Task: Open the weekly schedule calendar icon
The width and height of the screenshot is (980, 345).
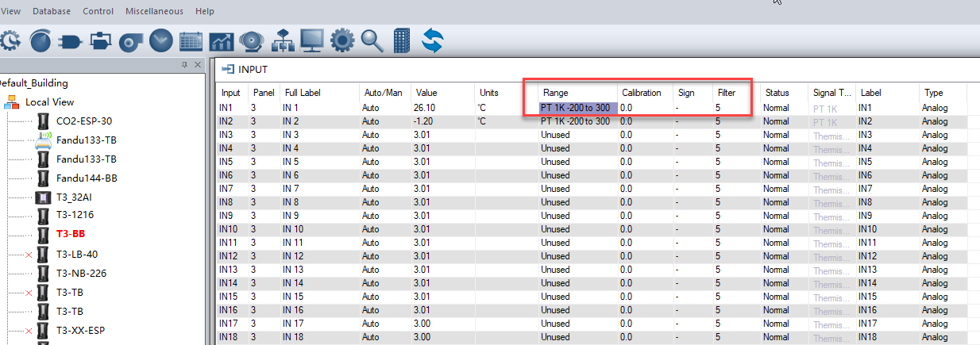Action: pyautogui.click(x=191, y=40)
